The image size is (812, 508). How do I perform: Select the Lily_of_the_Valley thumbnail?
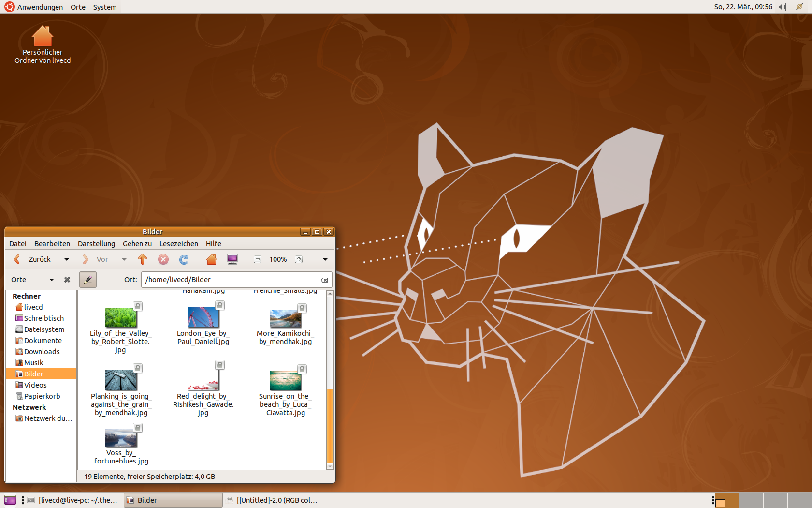121,318
